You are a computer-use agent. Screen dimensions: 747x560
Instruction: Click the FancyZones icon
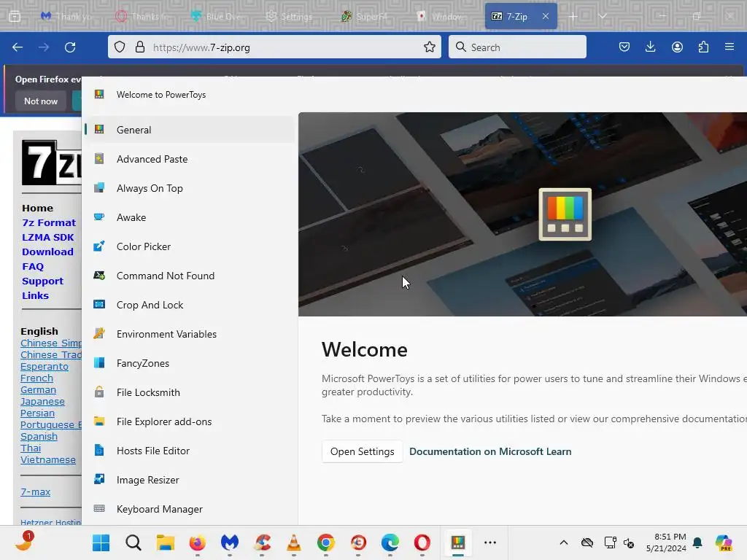99,363
